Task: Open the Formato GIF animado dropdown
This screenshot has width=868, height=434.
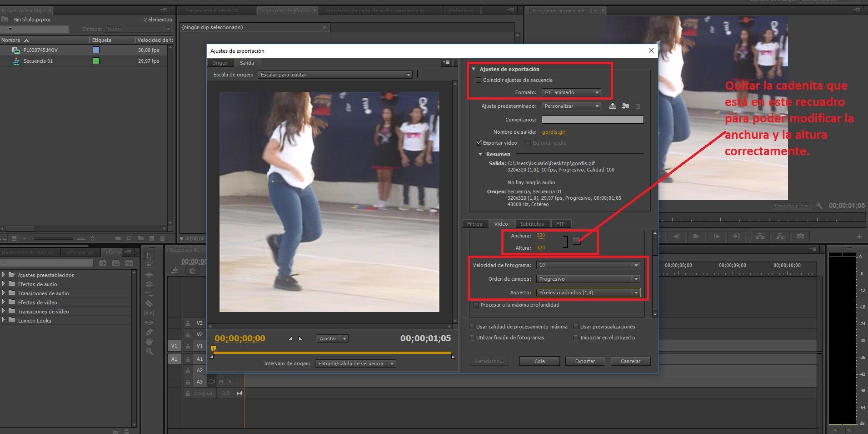Action: [x=571, y=92]
